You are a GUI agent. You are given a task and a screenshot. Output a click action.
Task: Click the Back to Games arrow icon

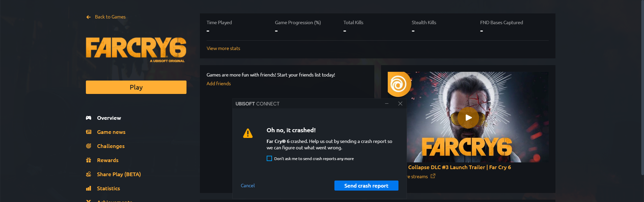(89, 17)
